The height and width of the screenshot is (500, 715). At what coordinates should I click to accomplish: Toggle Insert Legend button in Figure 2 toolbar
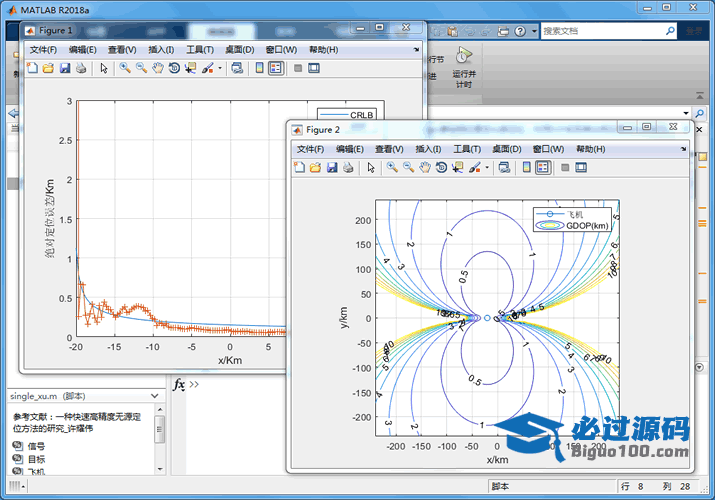click(x=542, y=167)
